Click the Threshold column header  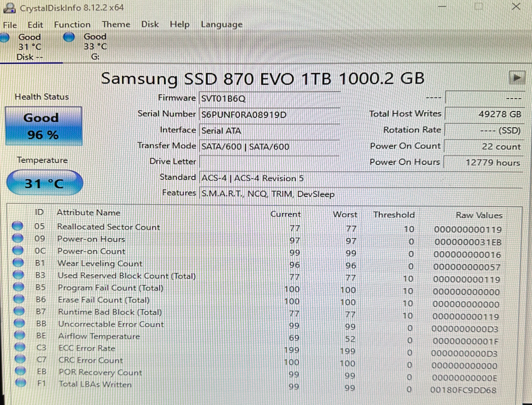(394, 215)
